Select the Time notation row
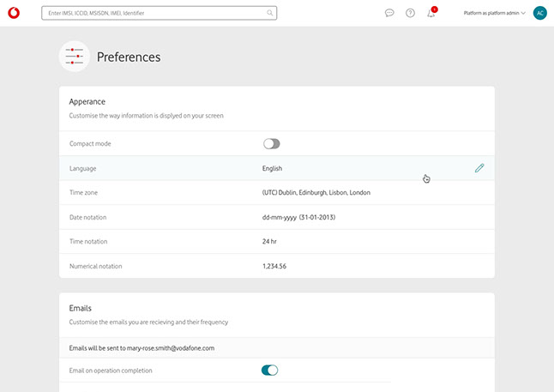 coord(276,241)
